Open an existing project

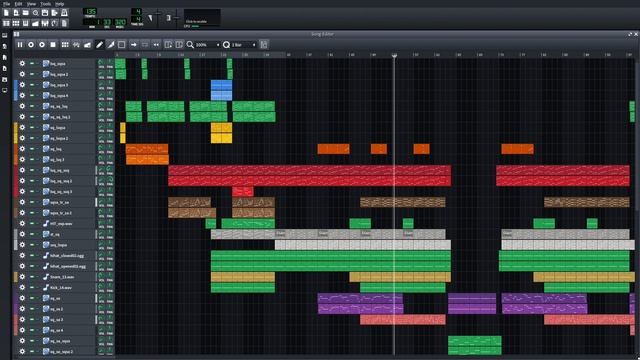[x=26, y=13]
